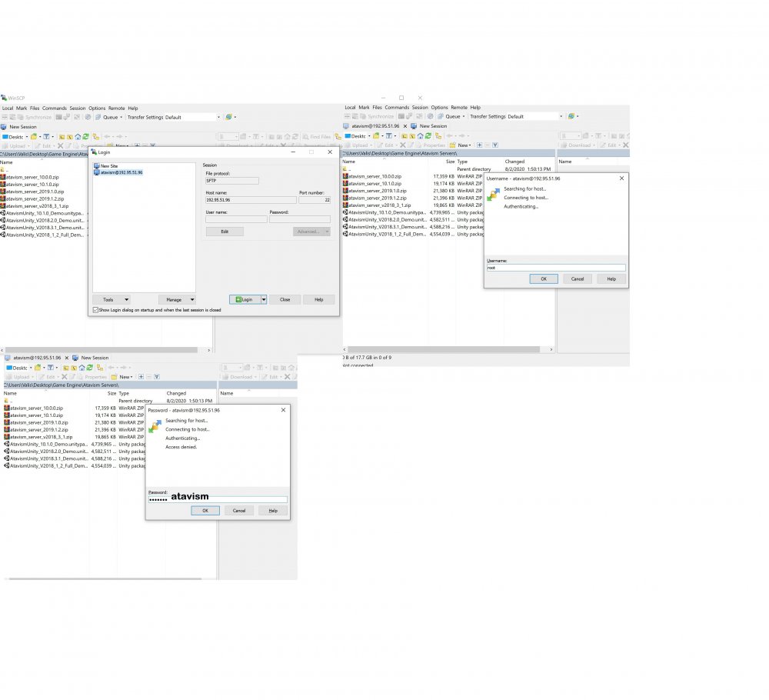The width and height of the screenshot is (769, 700).
Task: Close the atavism@192.95.51.96 session tab in bottom window
Action: coord(66,358)
